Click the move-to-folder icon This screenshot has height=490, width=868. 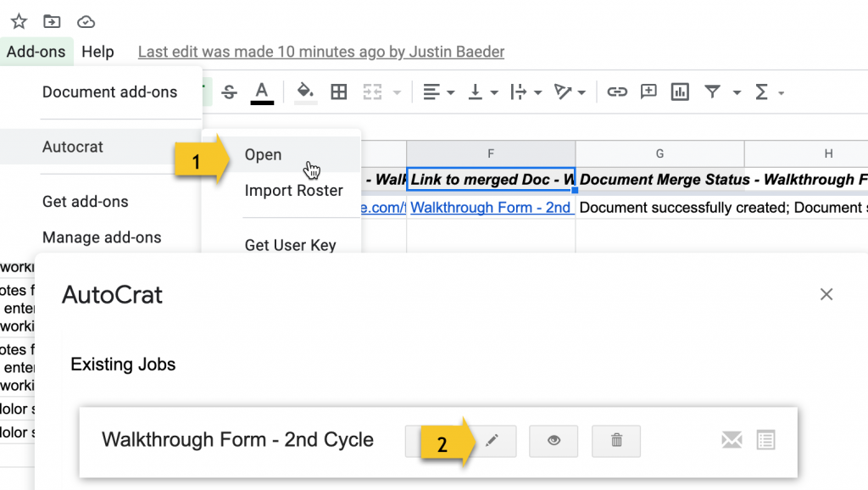coord(52,21)
